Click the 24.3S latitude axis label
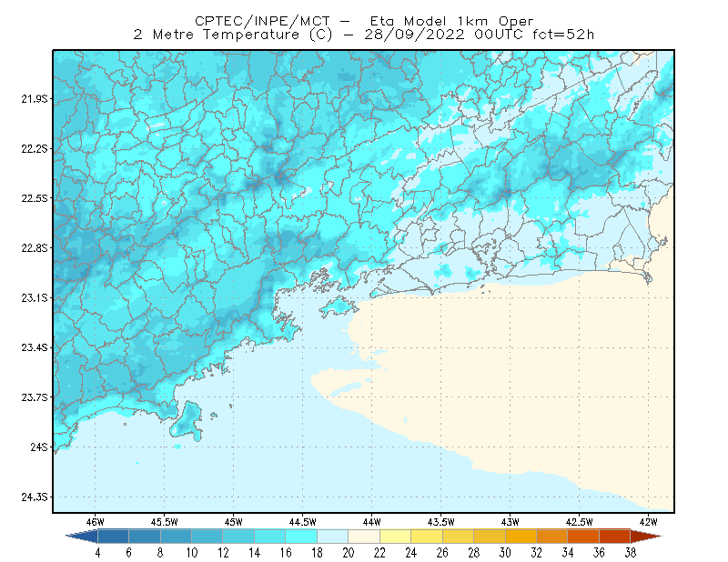This screenshot has height=562, width=728. tap(35, 497)
